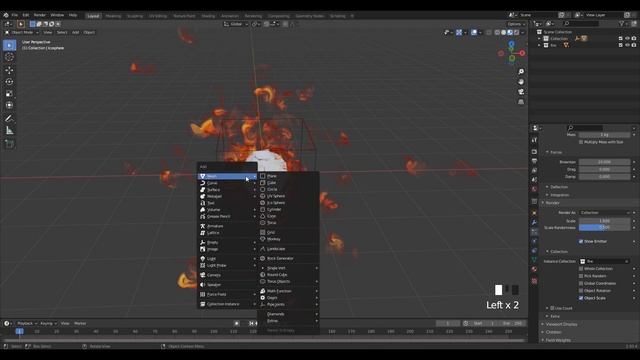Choose Ico Sphere from Mesh submenu
This screenshot has height=360, width=640.
point(289,203)
